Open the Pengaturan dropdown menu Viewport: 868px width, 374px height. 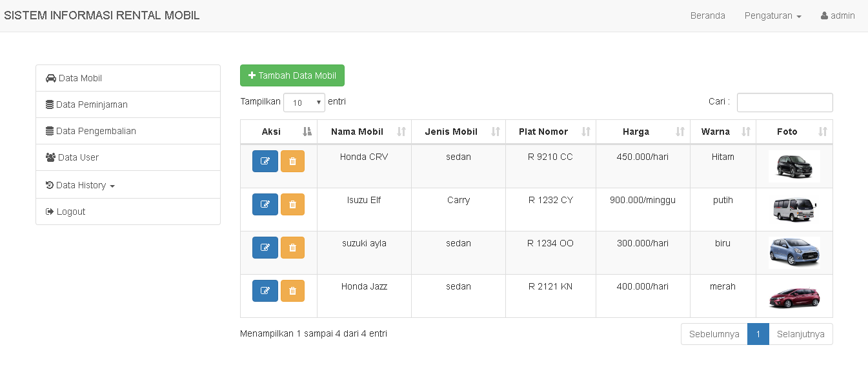pyautogui.click(x=772, y=15)
